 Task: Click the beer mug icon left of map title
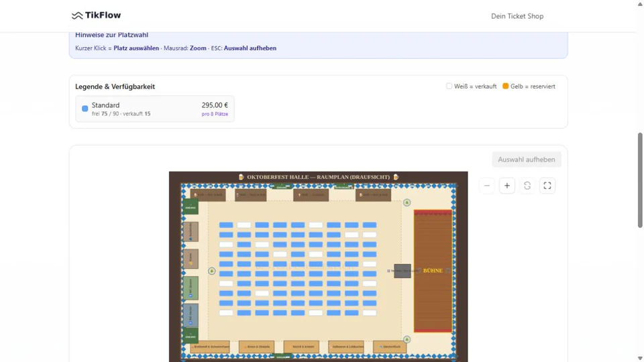241,177
